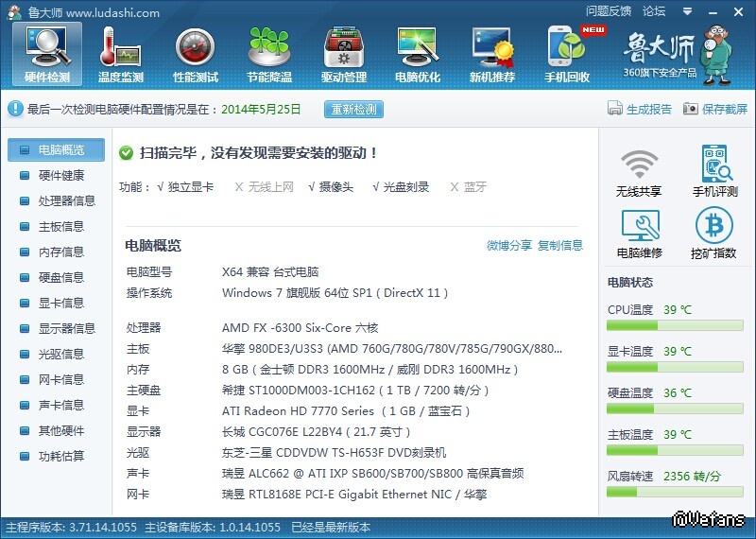Click 重新检测 to rescan hardware
This screenshot has height=539, width=756.
pos(353,110)
